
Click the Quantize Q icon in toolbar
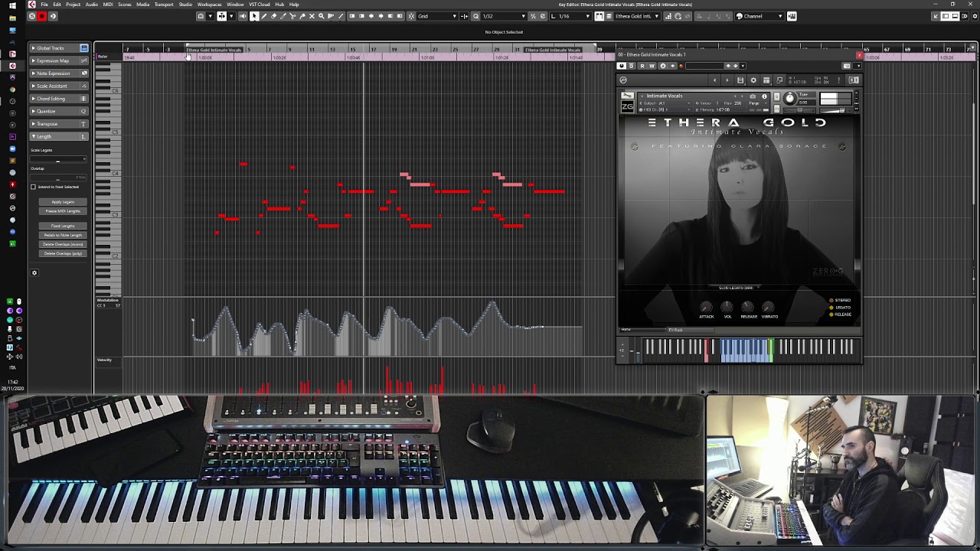pos(475,16)
